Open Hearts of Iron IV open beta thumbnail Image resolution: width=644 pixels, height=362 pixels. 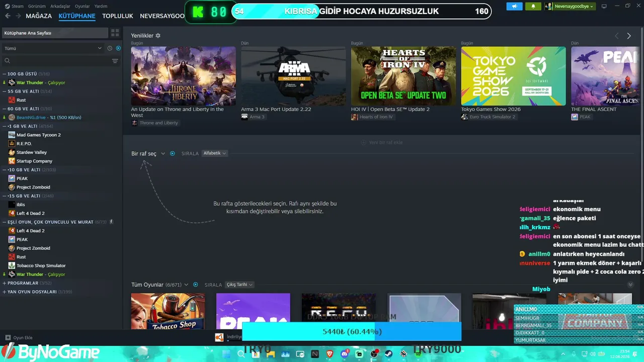(x=404, y=76)
